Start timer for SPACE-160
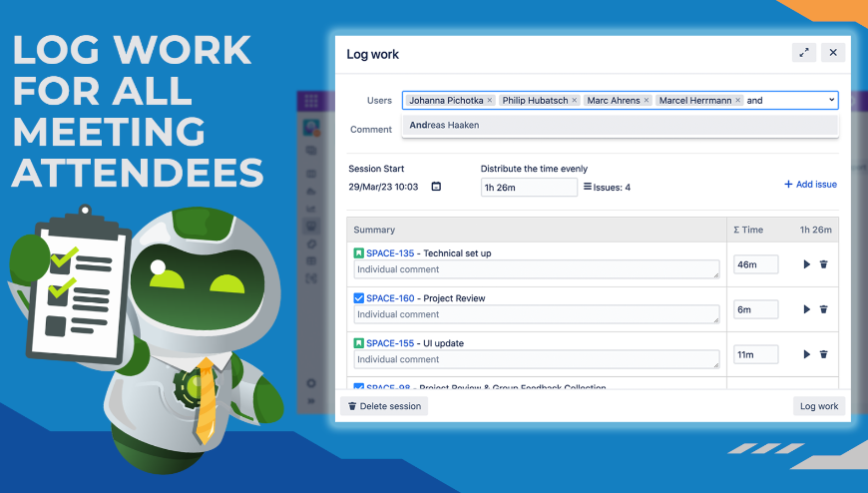868x493 pixels. pos(806,309)
